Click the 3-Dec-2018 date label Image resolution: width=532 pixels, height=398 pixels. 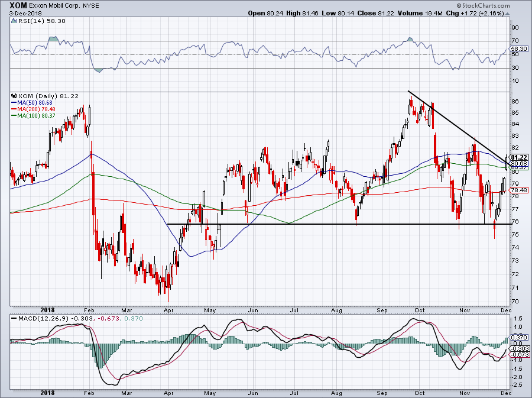point(25,13)
